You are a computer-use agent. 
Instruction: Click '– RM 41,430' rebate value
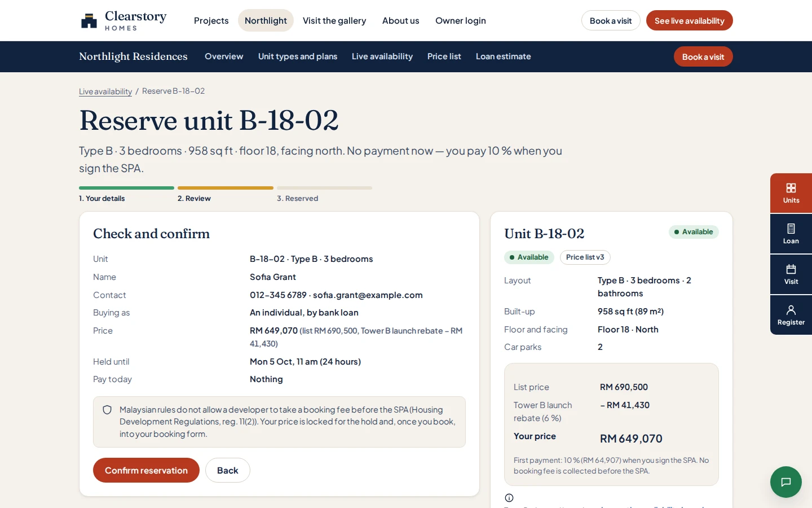(625, 405)
